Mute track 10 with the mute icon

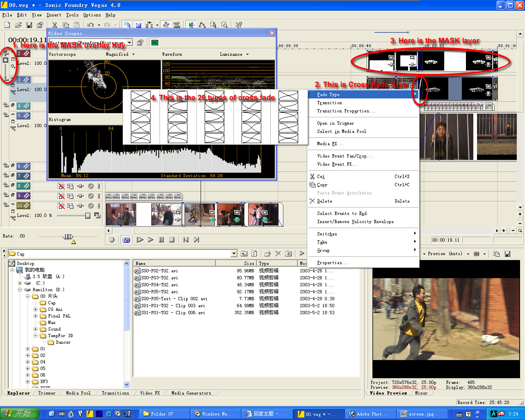pyautogui.click(x=91, y=206)
